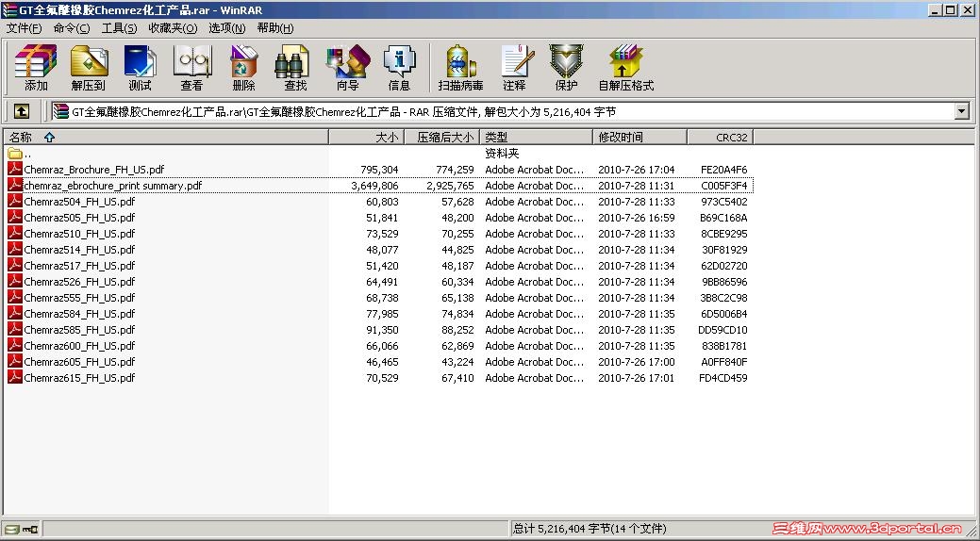980x541 pixels.
Task: Select file Chemraz584_FH_US.pdf
Action: (x=79, y=314)
